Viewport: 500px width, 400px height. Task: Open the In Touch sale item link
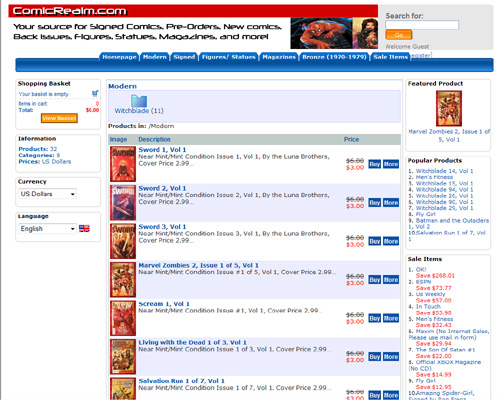[428, 306]
